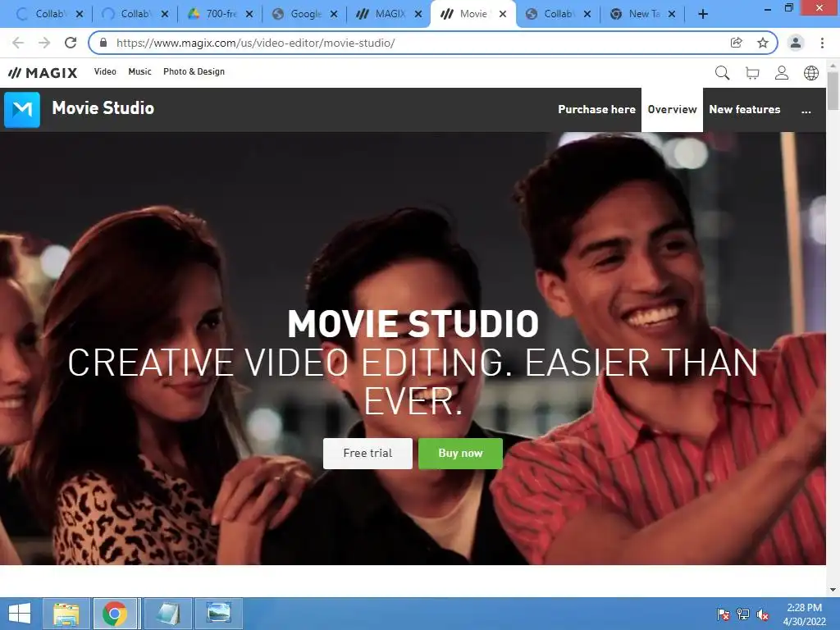Close the MAGIX tab
This screenshot has height=630, width=840.
click(418, 15)
